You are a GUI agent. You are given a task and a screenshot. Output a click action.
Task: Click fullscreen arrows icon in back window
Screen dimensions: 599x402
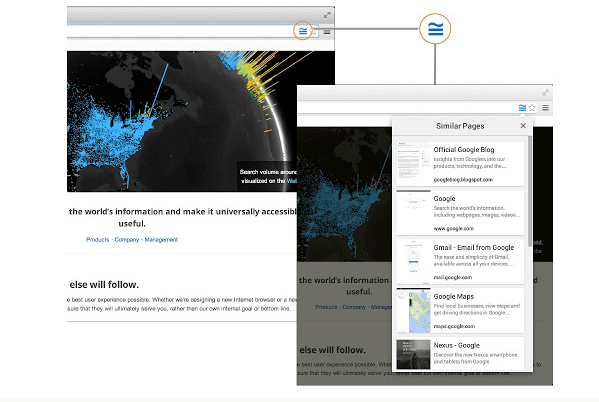click(x=327, y=15)
